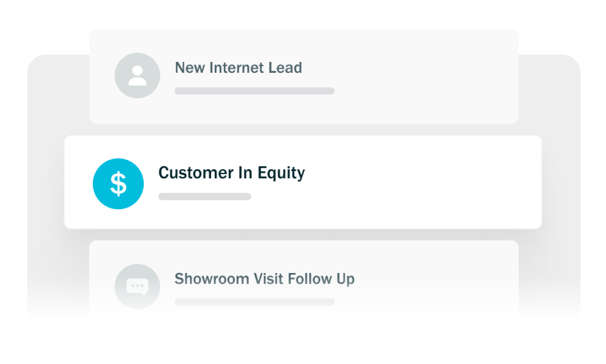
Task: Click the word "Equity" in the highlighted card
Action: [x=281, y=173]
